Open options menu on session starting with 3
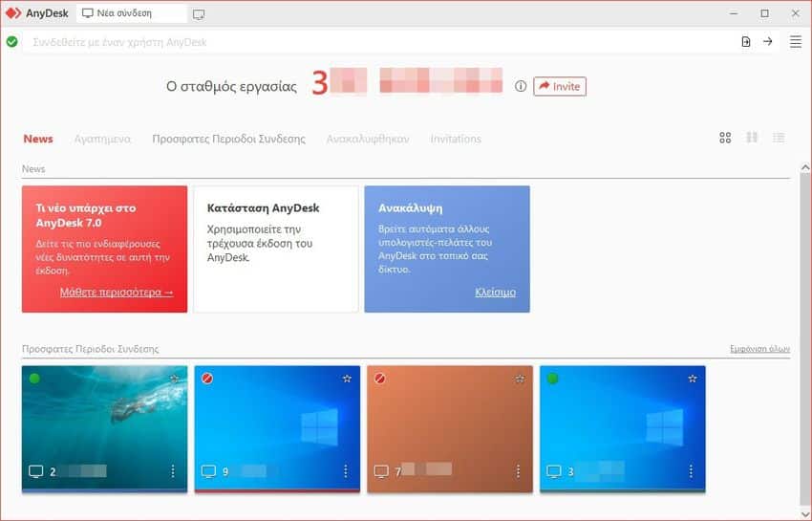The width and height of the screenshot is (812, 521). click(691, 470)
